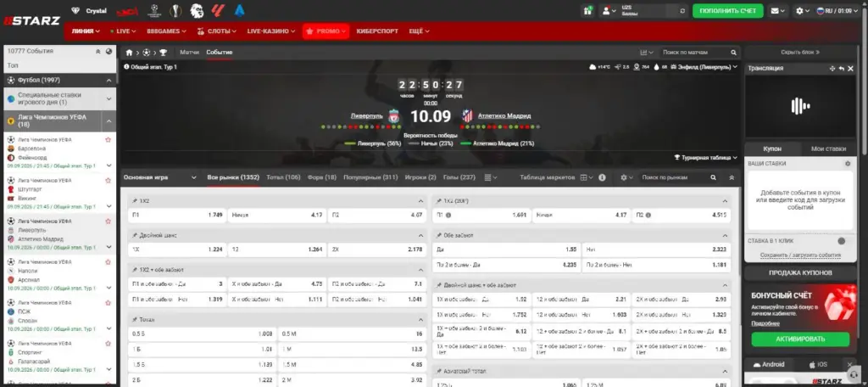
Task: Select the Голы (237) markets tab
Action: click(x=459, y=177)
